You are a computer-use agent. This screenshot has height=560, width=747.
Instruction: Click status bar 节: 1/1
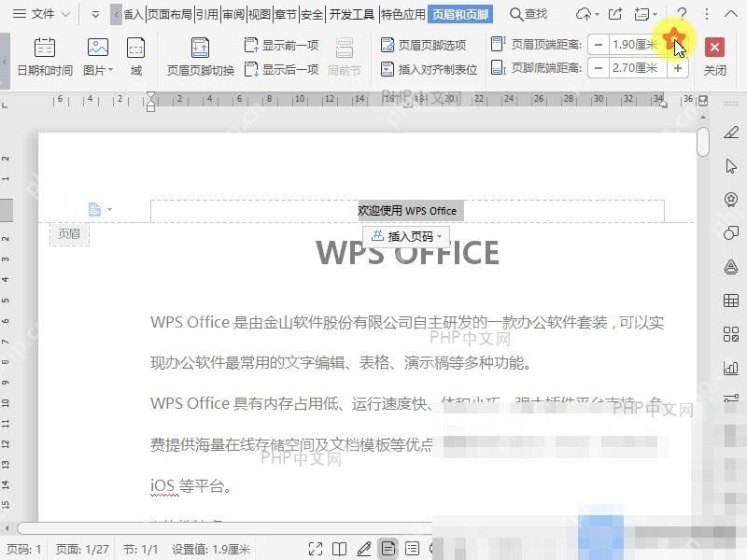(141, 549)
